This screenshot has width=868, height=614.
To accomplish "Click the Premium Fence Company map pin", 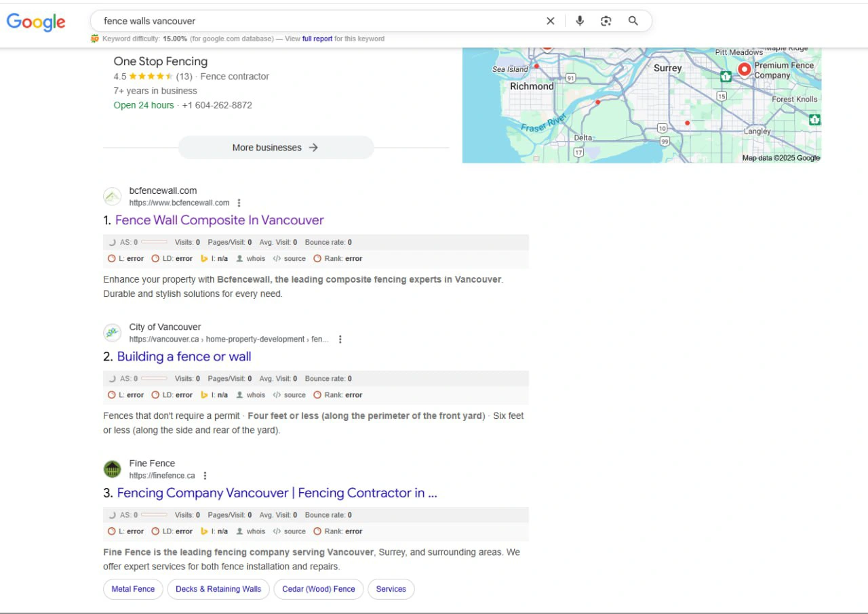I will pos(744,68).
